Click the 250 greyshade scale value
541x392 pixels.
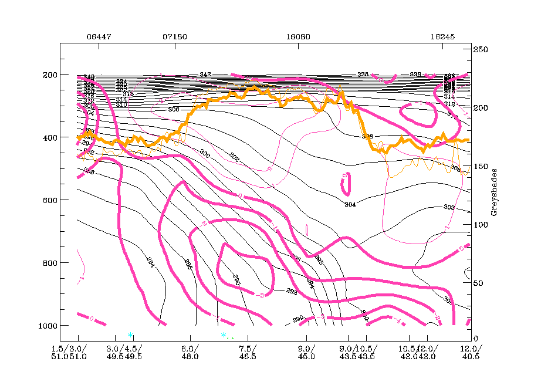point(482,50)
